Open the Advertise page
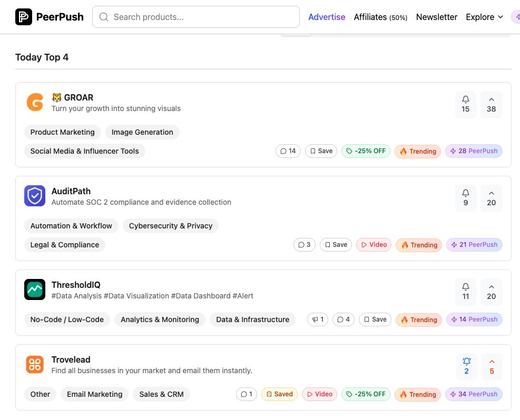Image resolution: width=520 pixels, height=420 pixels. 327,17
